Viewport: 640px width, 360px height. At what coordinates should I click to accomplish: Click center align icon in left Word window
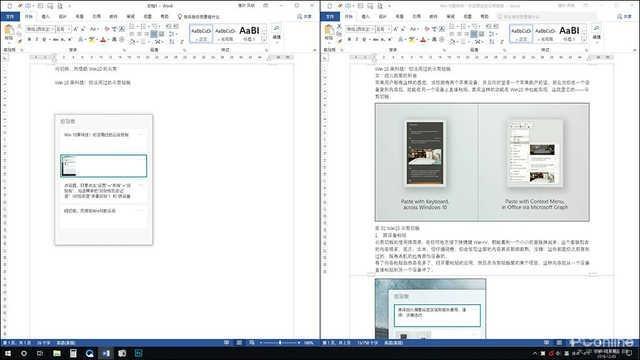(x=139, y=34)
